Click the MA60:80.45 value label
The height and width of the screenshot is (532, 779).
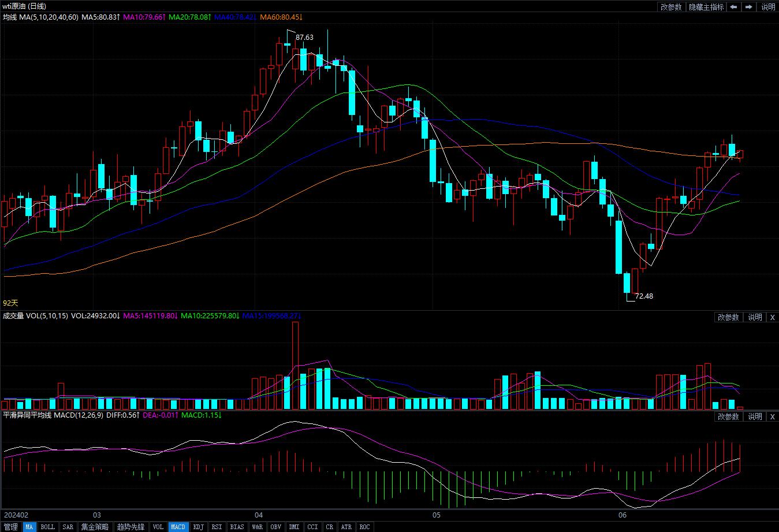coord(281,17)
